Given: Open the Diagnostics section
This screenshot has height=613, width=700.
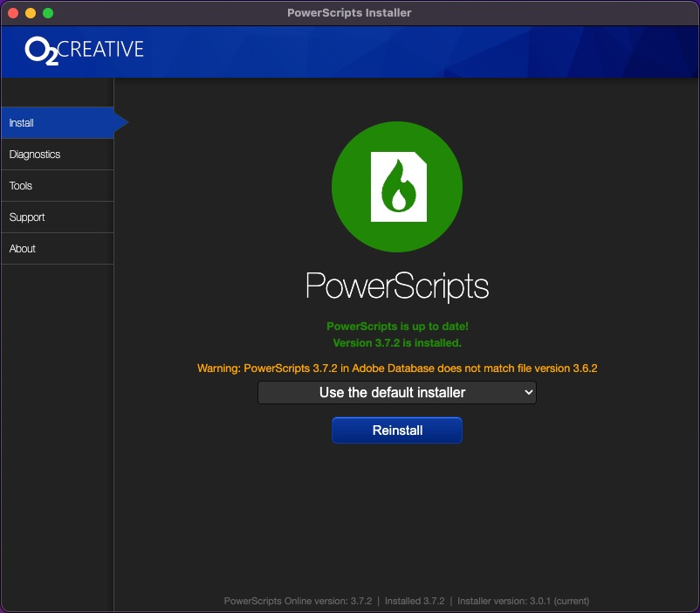Looking at the screenshot, I should [x=58, y=155].
